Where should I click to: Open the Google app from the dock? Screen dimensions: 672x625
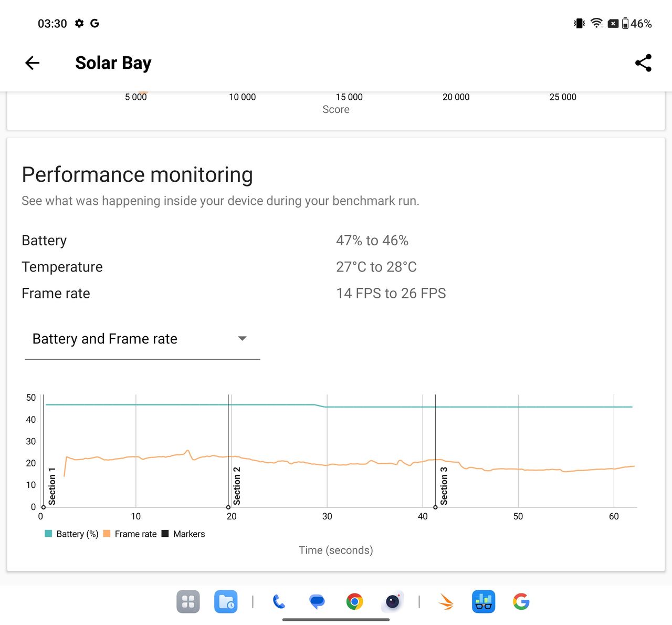click(521, 602)
